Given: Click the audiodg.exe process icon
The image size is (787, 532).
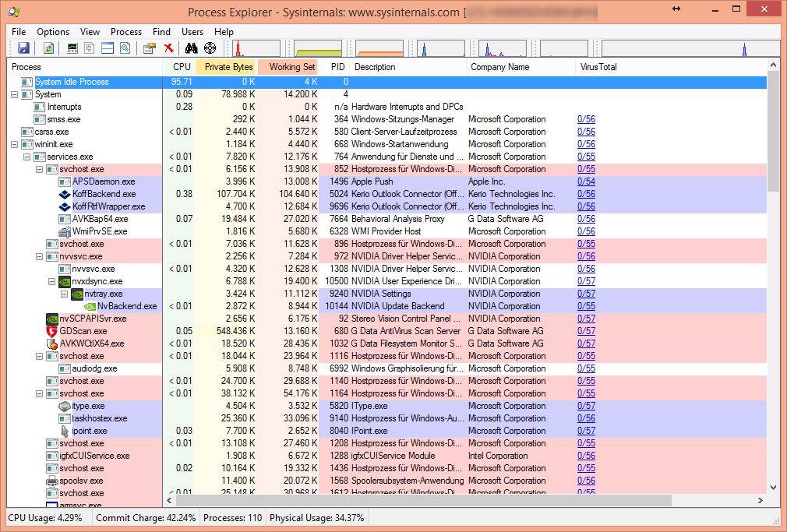Looking at the screenshot, I should (x=65, y=369).
